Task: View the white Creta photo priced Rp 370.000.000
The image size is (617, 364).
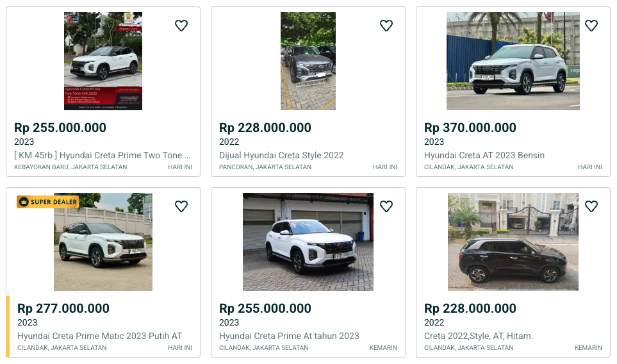Action: click(513, 62)
